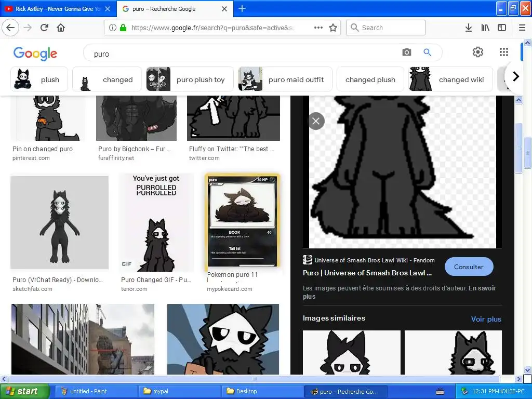Click the large preview image of Puro

tap(402, 171)
